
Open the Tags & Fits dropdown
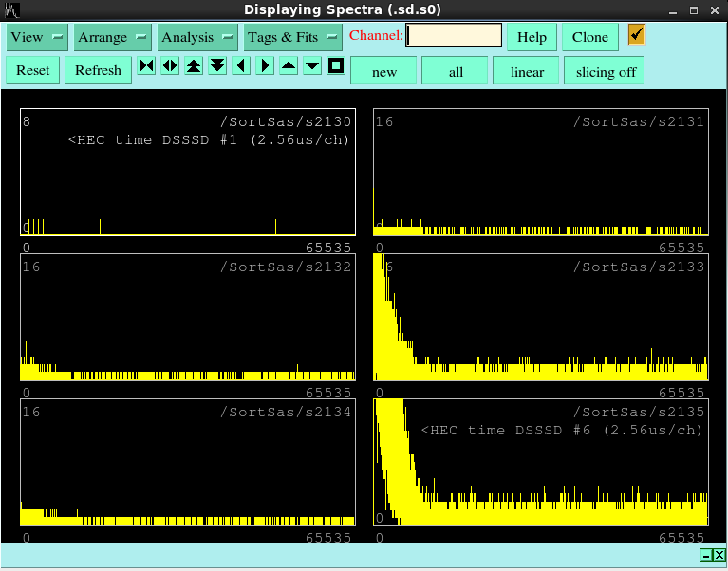(292, 38)
